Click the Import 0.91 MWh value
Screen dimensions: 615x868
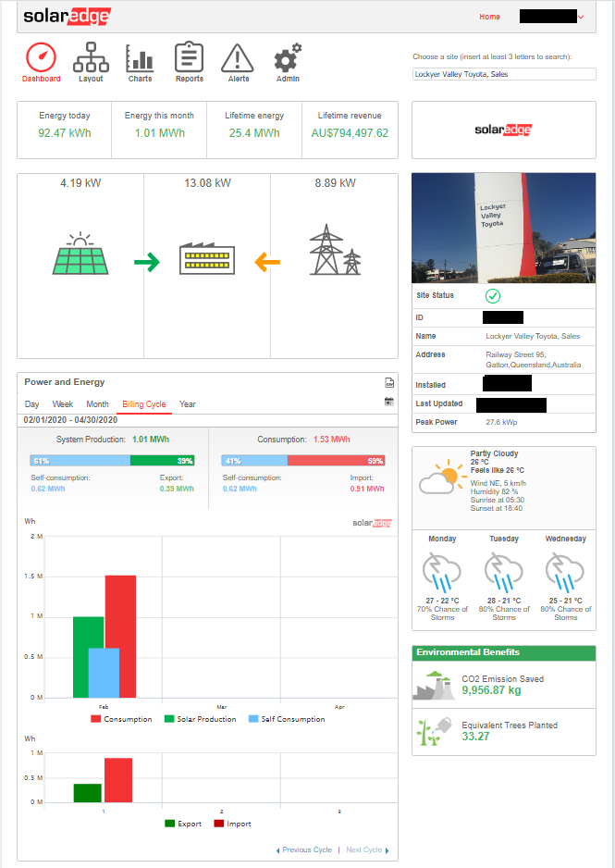[x=367, y=489]
